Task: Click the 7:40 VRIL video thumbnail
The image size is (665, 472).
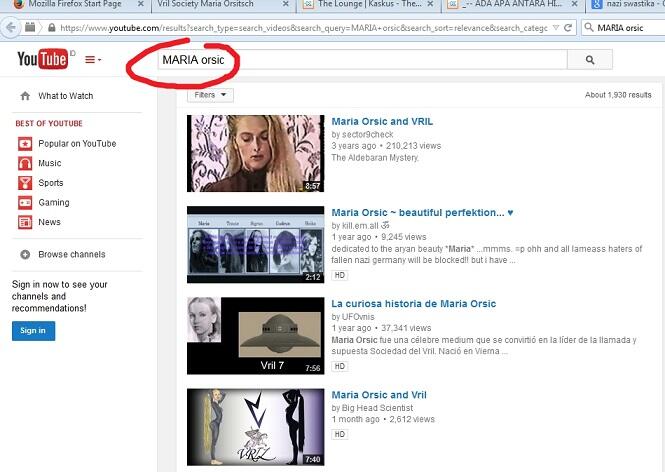Action: pos(255,427)
